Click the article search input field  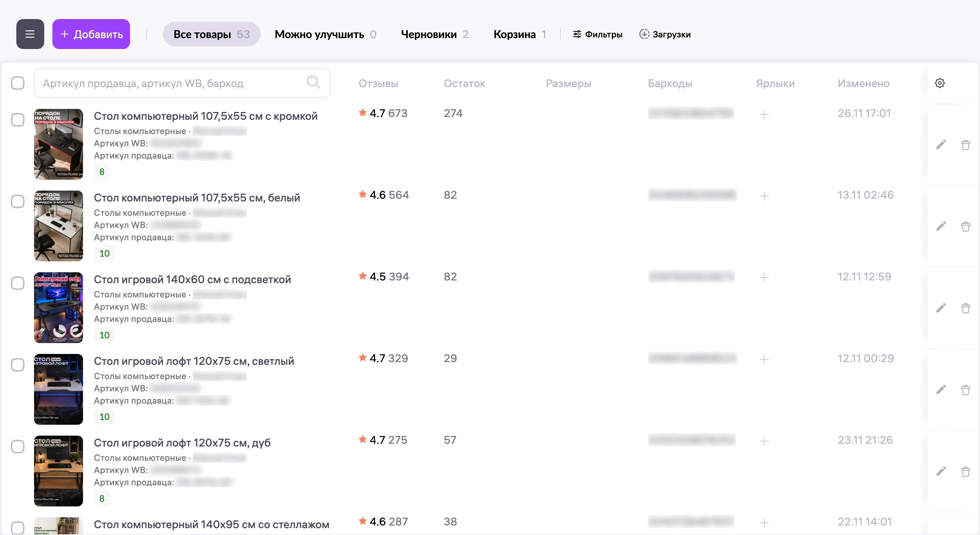pos(182,83)
